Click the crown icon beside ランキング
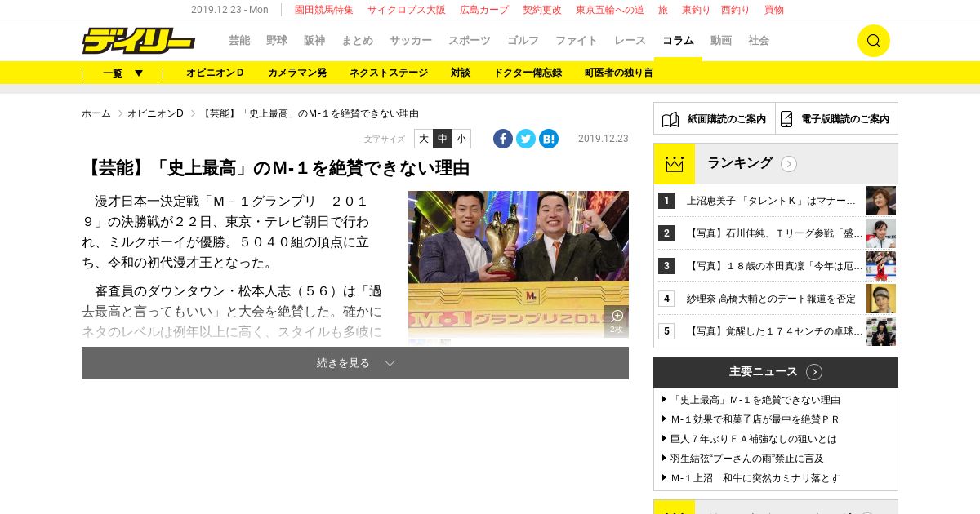The width and height of the screenshot is (980, 514). coord(674,164)
